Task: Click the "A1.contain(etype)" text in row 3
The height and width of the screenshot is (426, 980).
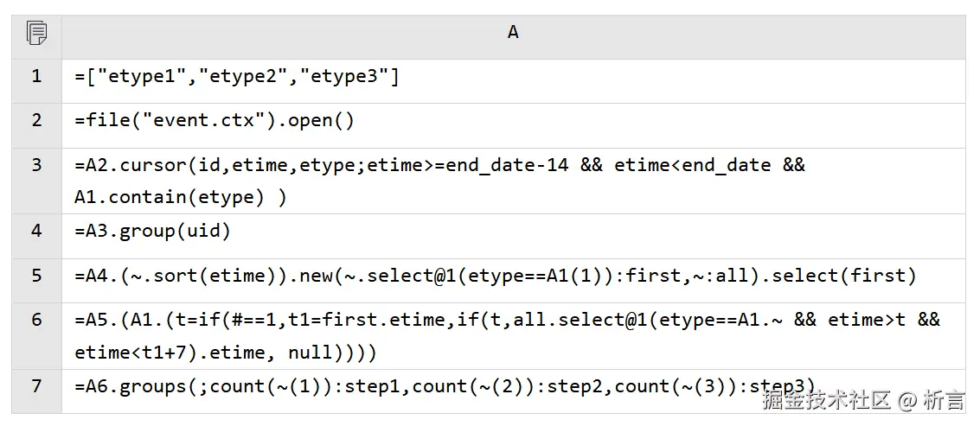Action: [x=169, y=197]
